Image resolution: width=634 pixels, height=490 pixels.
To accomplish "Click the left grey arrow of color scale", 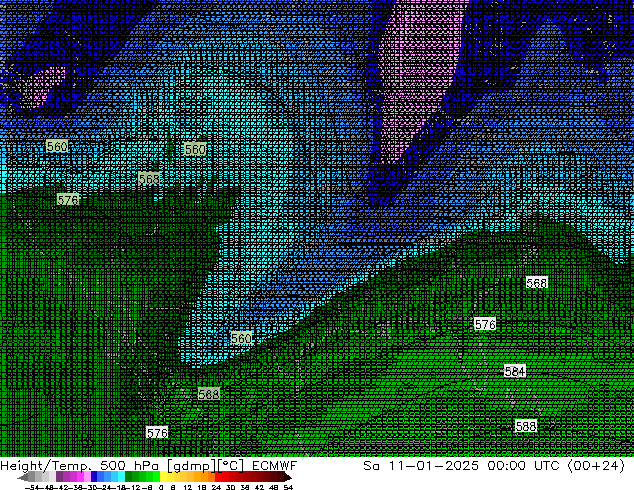I will click(x=22, y=477).
